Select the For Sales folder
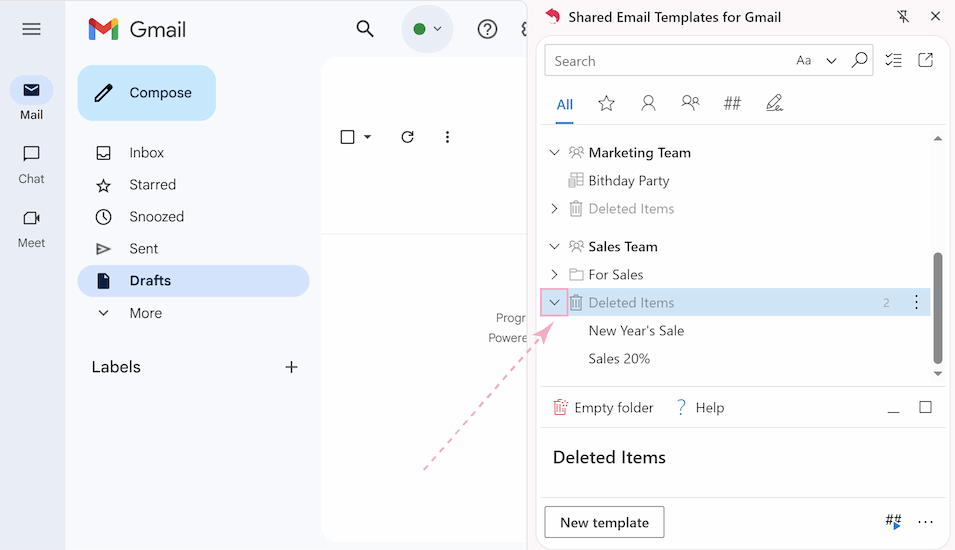This screenshot has width=955, height=550. [736, 275]
